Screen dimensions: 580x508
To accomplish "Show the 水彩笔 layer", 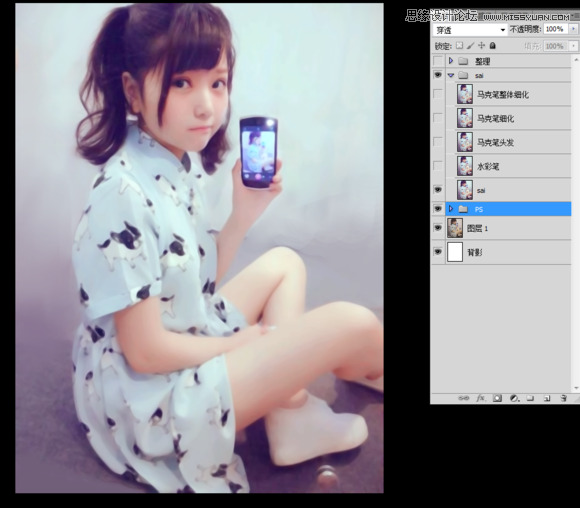I will 438,166.
